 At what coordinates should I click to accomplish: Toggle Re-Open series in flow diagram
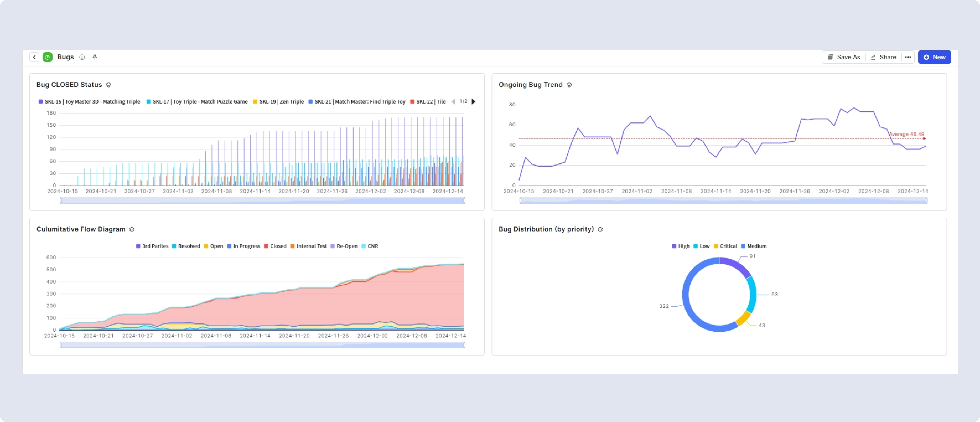point(344,246)
